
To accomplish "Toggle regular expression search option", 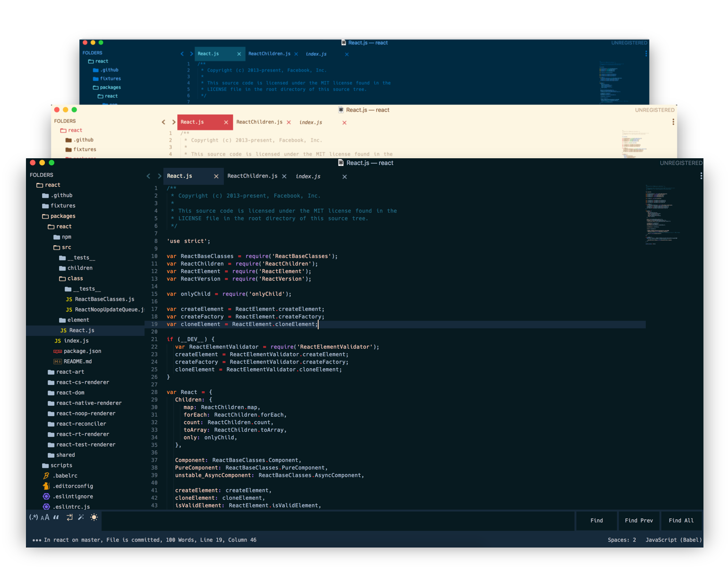I will coord(34,517).
